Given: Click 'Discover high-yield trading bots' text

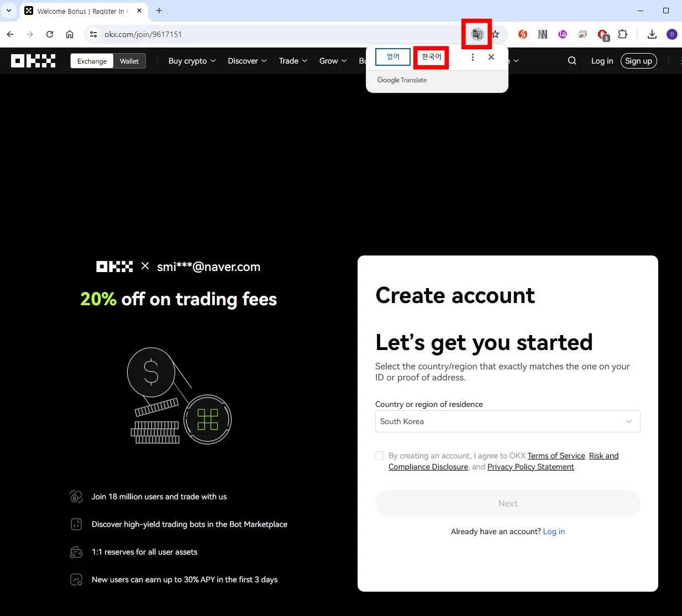Looking at the screenshot, I should tap(190, 524).
